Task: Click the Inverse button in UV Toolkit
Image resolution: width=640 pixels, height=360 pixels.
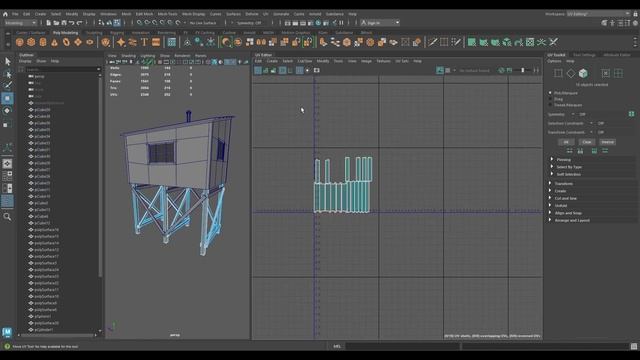Action: tap(607, 142)
